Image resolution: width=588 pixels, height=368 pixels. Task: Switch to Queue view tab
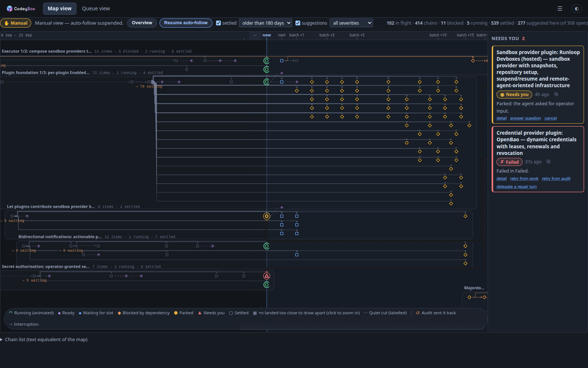[x=96, y=8]
